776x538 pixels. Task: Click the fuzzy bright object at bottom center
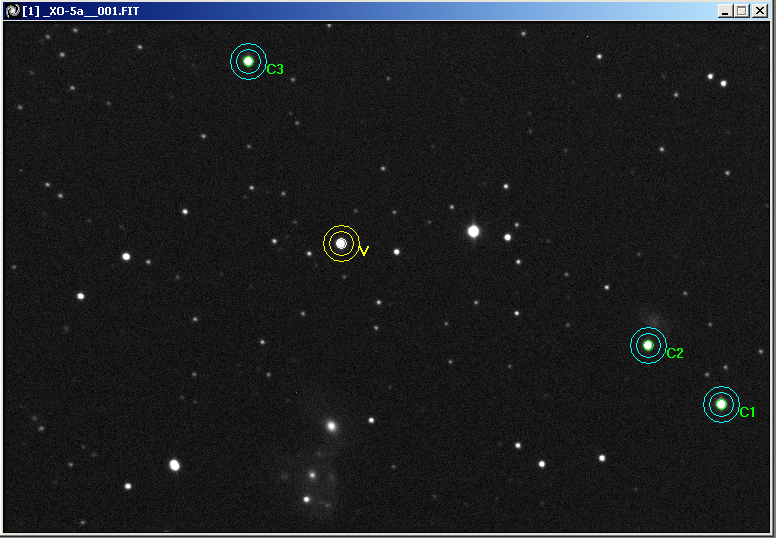click(331, 426)
